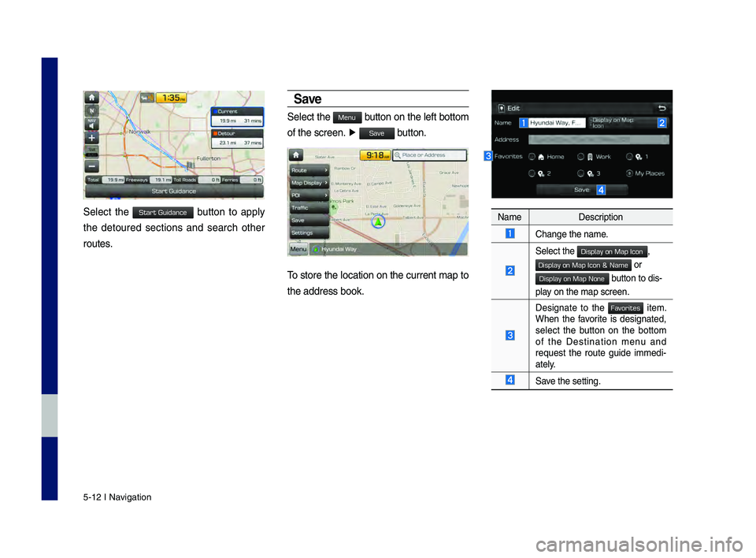Tap the Alamos Park tree icon
This screenshot has height=558, width=756.
coord(335,207)
